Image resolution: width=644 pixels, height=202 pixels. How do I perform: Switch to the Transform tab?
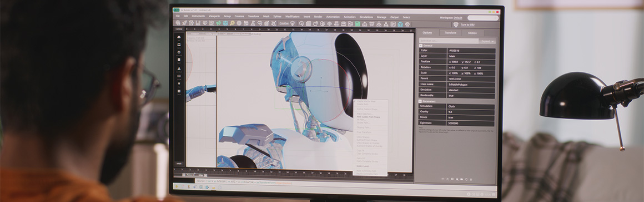pos(451,32)
